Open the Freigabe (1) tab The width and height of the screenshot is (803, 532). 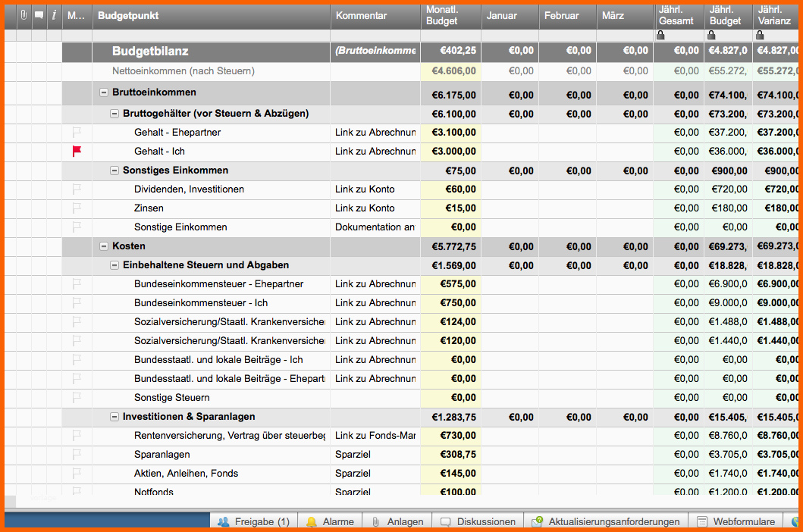(253, 521)
